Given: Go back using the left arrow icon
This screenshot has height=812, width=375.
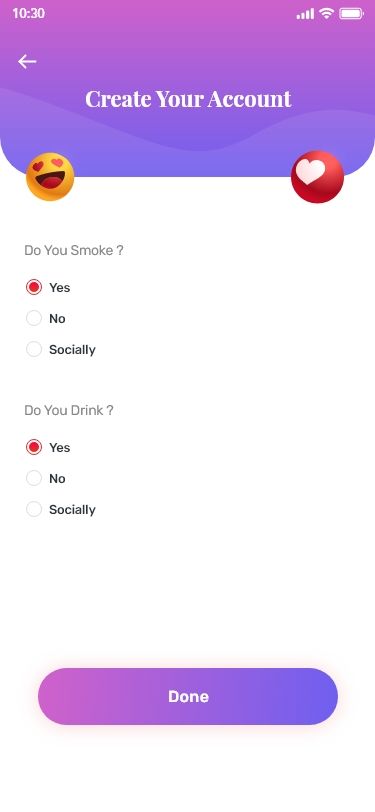Looking at the screenshot, I should (27, 62).
